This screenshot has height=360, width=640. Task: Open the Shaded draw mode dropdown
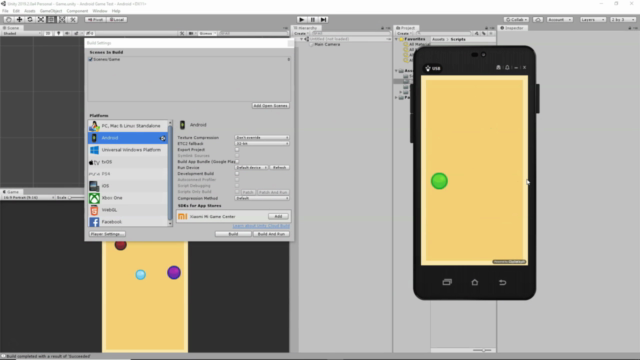[22, 33]
